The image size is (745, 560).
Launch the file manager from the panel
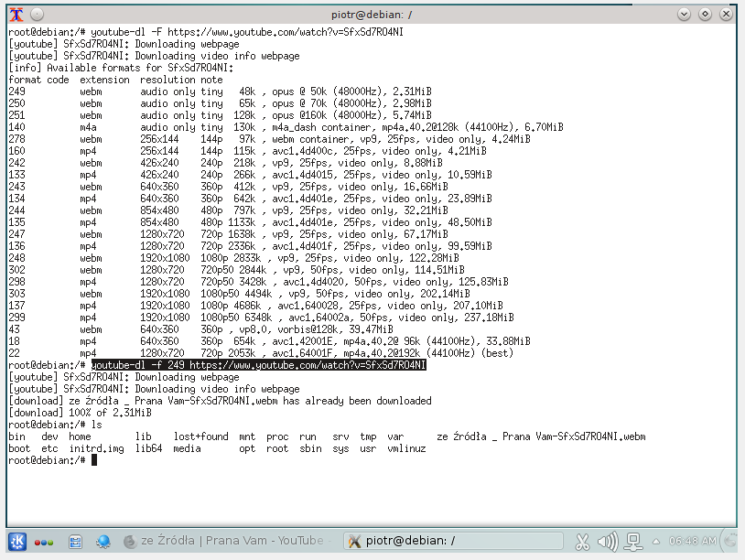(x=75, y=542)
